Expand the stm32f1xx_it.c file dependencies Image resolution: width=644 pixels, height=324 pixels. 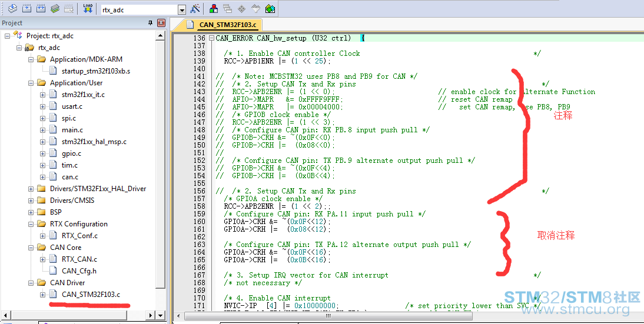click(x=43, y=95)
